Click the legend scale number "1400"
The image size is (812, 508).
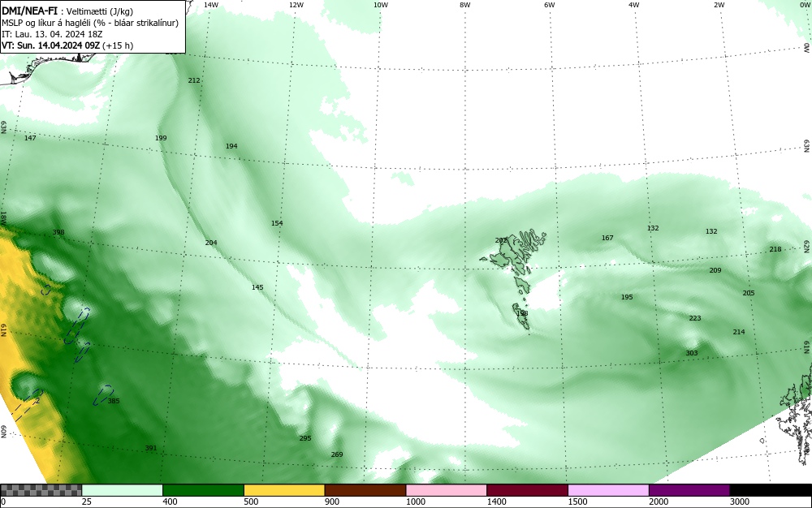[496, 502]
